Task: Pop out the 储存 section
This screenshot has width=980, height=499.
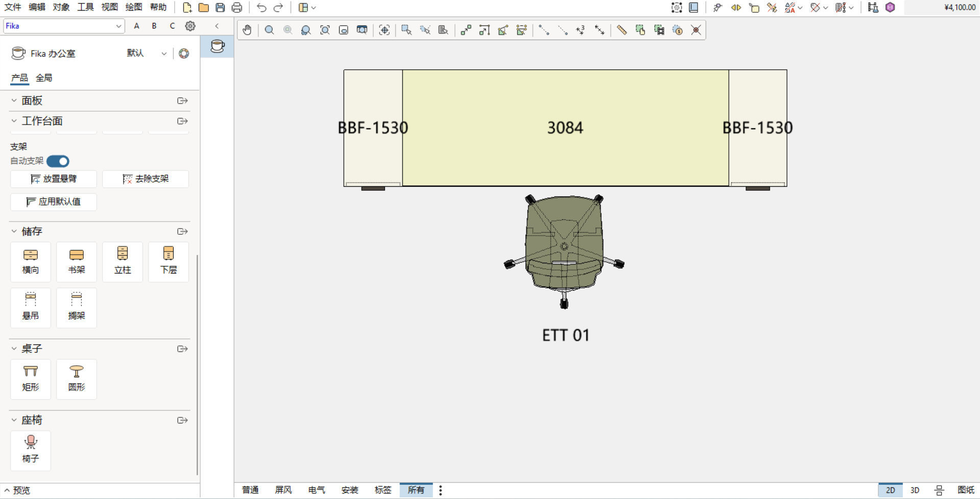Action: pyautogui.click(x=182, y=232)
